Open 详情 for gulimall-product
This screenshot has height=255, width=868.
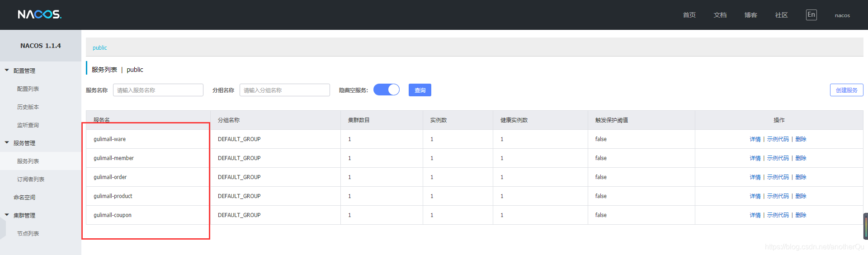coord(755,196)
